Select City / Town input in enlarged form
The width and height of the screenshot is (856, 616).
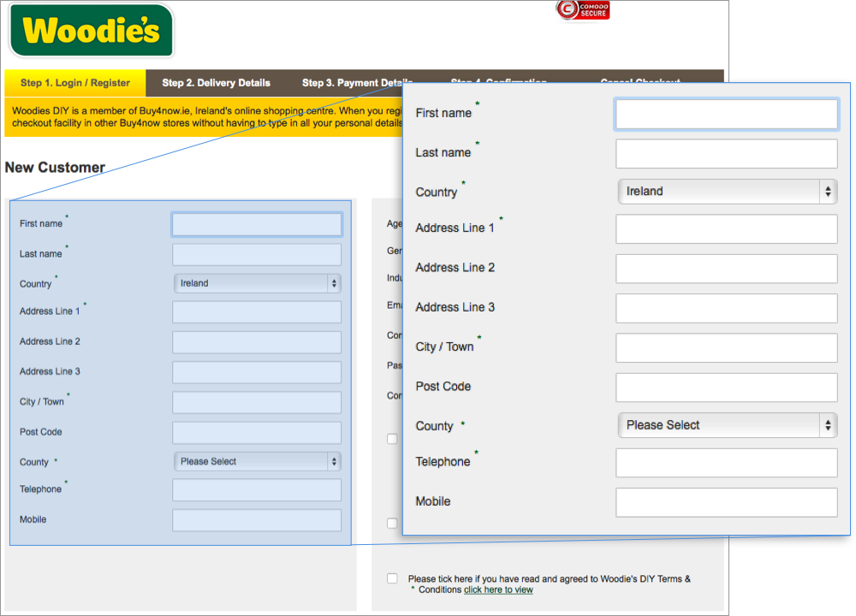tap(726, 348)
